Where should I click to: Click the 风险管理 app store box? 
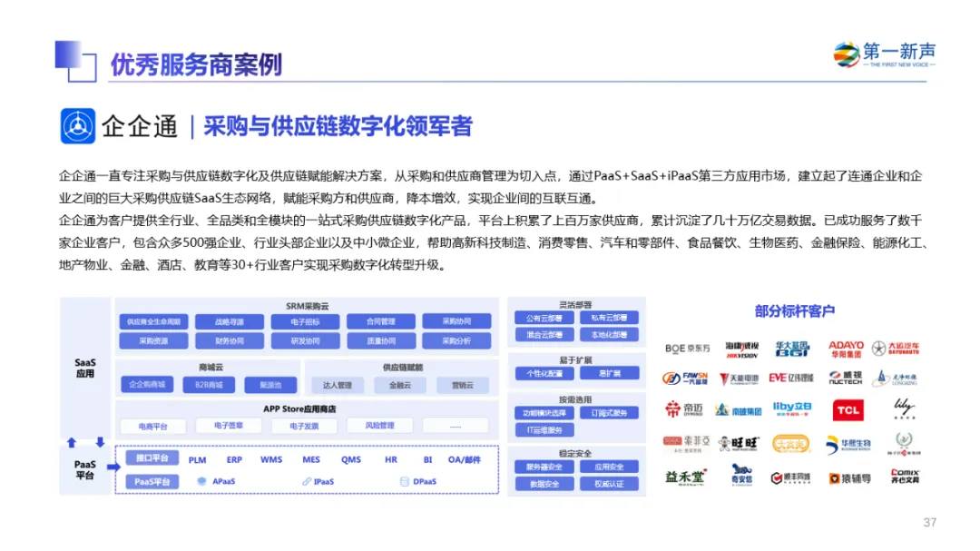pos(380,426)
